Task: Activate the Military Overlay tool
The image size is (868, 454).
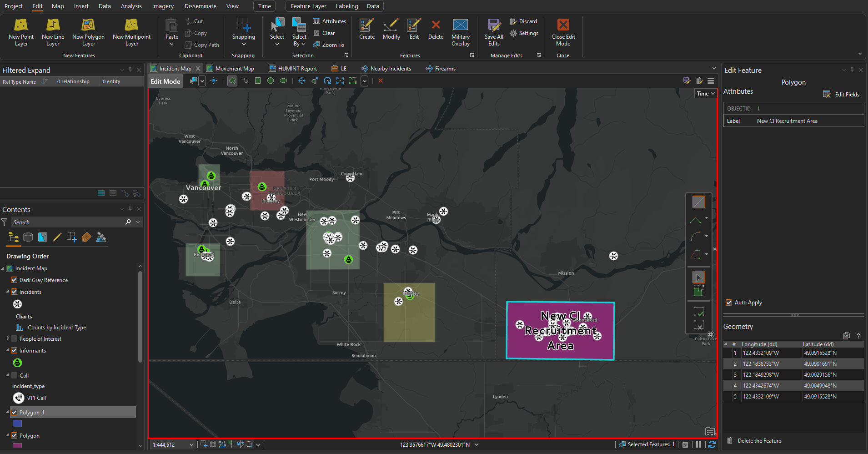Action: click(x=460, y=32)
